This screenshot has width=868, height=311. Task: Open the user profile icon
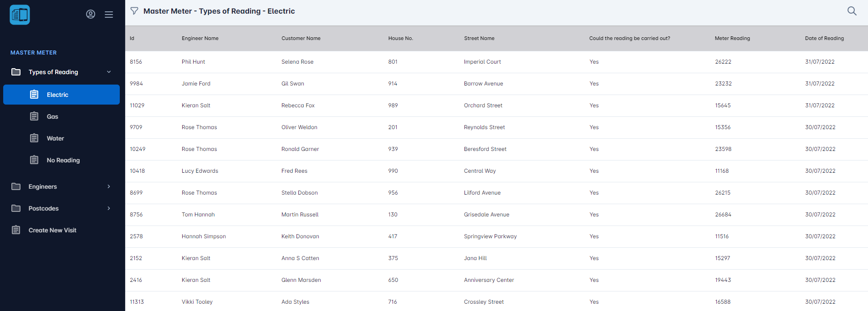(x=91, y=14)
